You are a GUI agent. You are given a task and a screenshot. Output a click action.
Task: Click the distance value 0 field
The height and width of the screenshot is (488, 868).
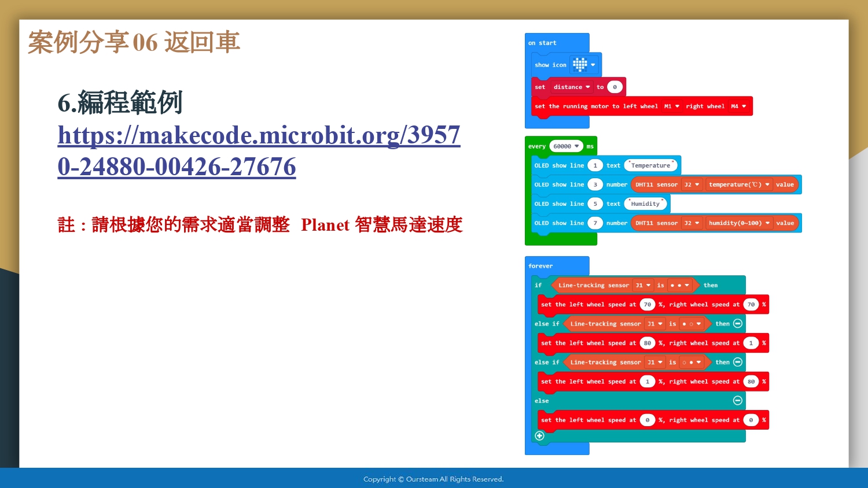point(615,87)
